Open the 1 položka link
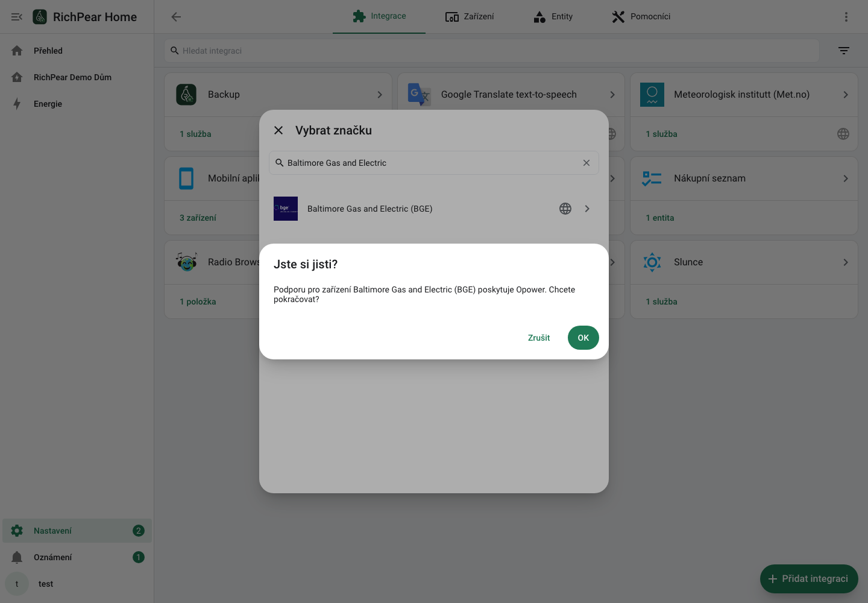Viewport: 868px width, 603px height. tap(198, 301)
